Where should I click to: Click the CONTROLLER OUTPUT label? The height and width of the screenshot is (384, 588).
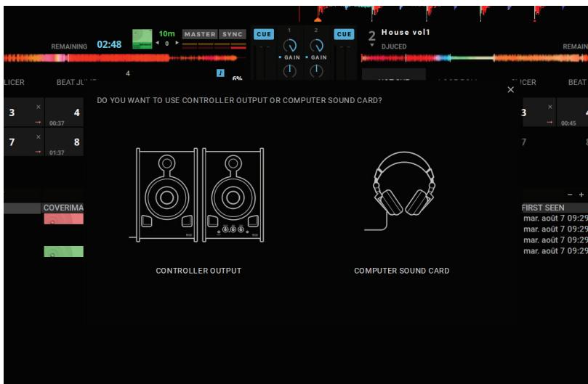click(x=198, y=271)
